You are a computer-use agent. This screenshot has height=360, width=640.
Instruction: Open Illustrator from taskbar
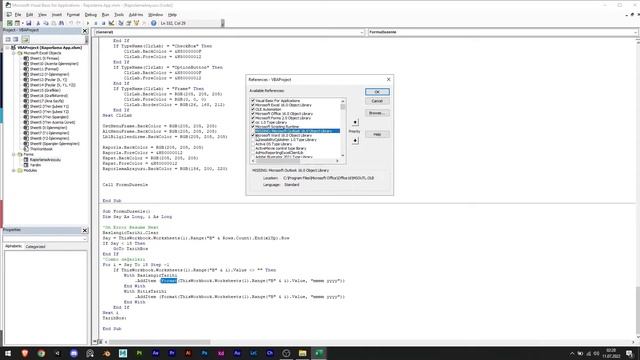pos(188,353)
